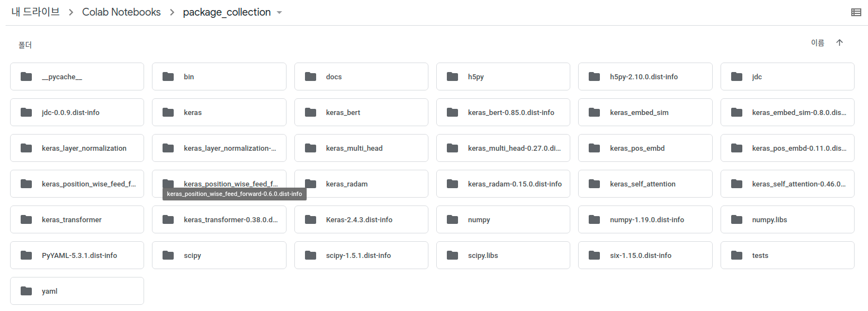Select scipy.libs folder name
Image resolution: width=868 pixels, height=311 pixels.
coord(483,256)
